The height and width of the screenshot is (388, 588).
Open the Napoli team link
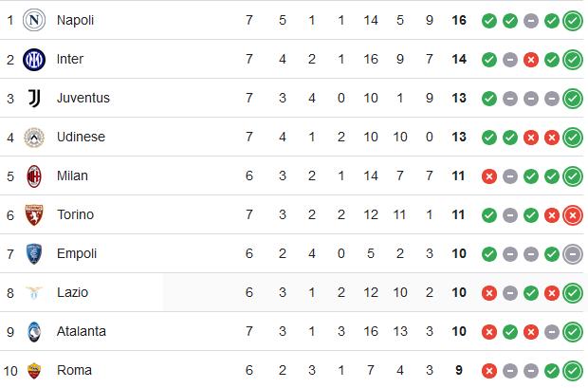(75, 20)
